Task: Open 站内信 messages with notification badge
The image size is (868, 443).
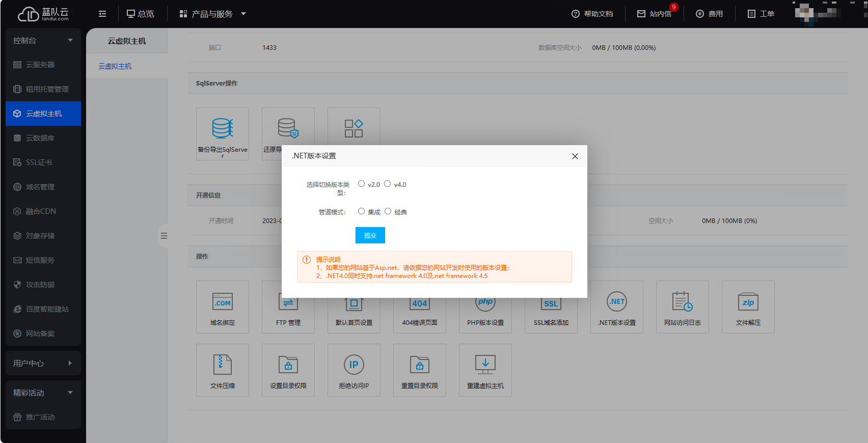Action: point(655,14)
